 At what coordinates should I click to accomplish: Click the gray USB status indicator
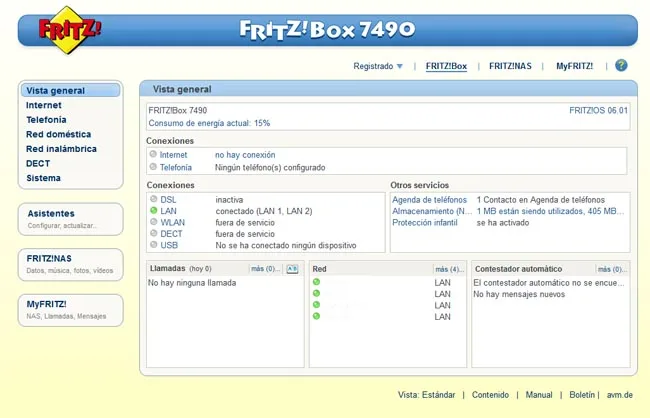(154, 245)
